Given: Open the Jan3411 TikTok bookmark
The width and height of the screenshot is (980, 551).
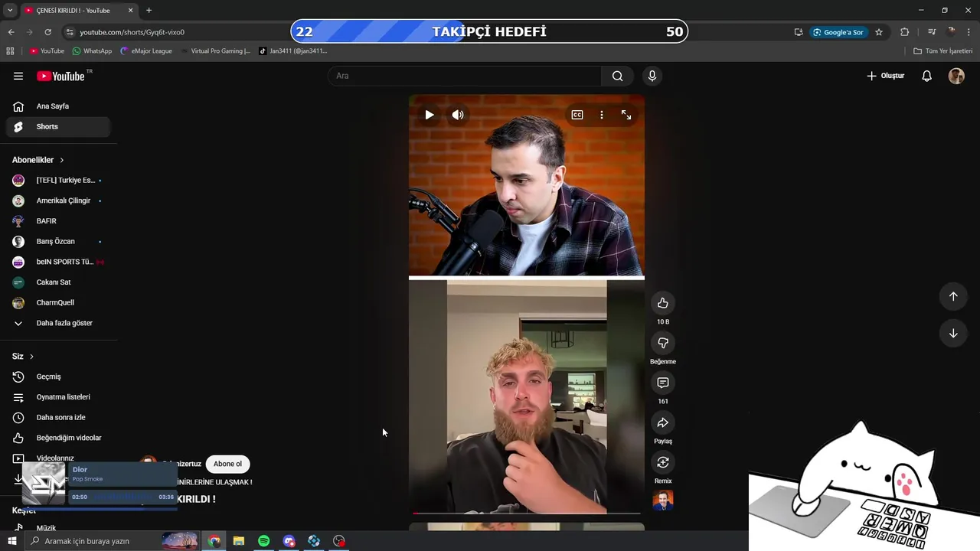Looking at the screenshot, I should (292, 51).
